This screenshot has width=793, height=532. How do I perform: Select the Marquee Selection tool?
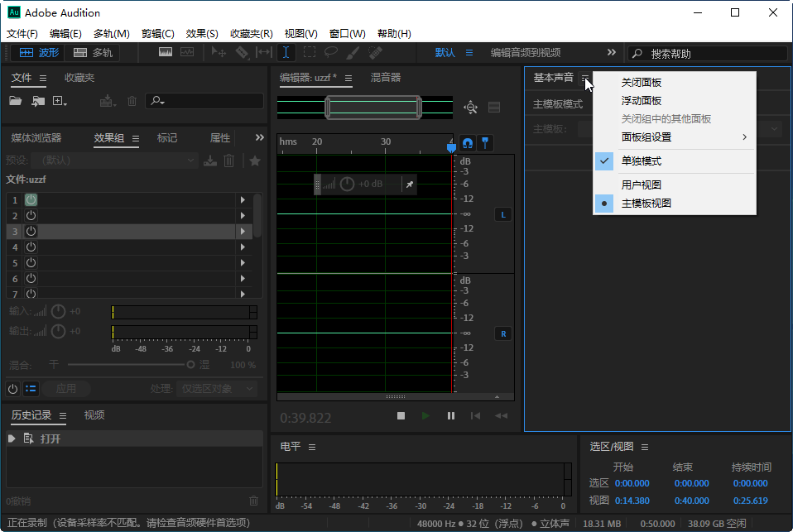tap(309, 52)
